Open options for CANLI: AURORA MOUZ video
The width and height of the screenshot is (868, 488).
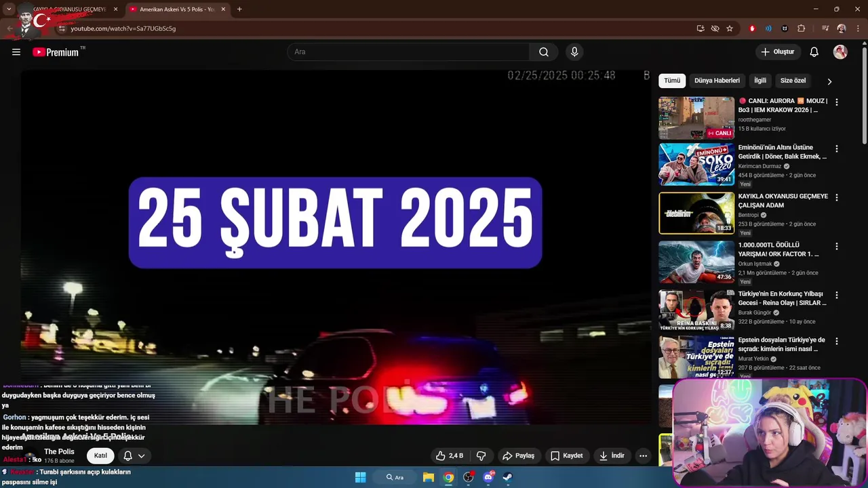(x=836, y=102)
